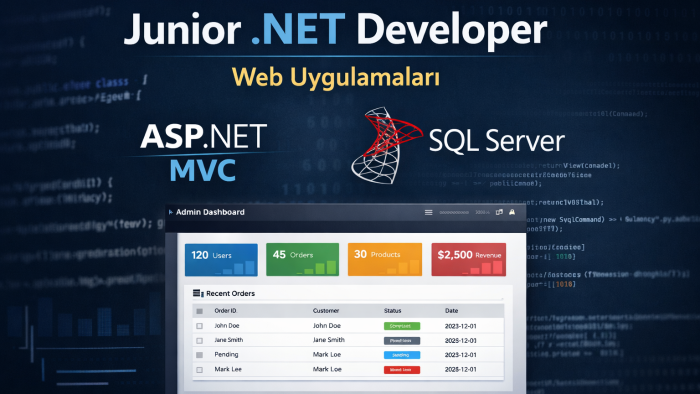Screen dimensions: 700x394
Task: Click the Pending entry in the Order ID column
Action: [x=226, y=354]
